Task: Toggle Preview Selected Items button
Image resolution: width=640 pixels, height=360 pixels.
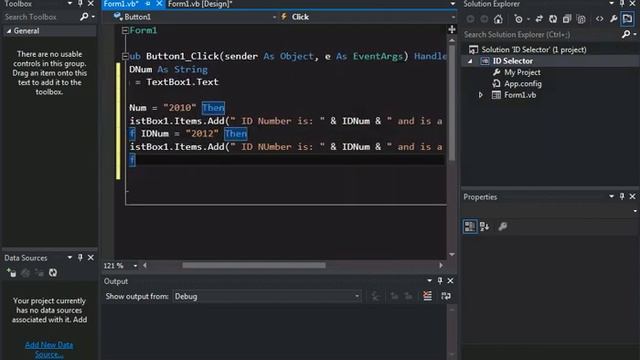Action: click(x=627, y=18)
